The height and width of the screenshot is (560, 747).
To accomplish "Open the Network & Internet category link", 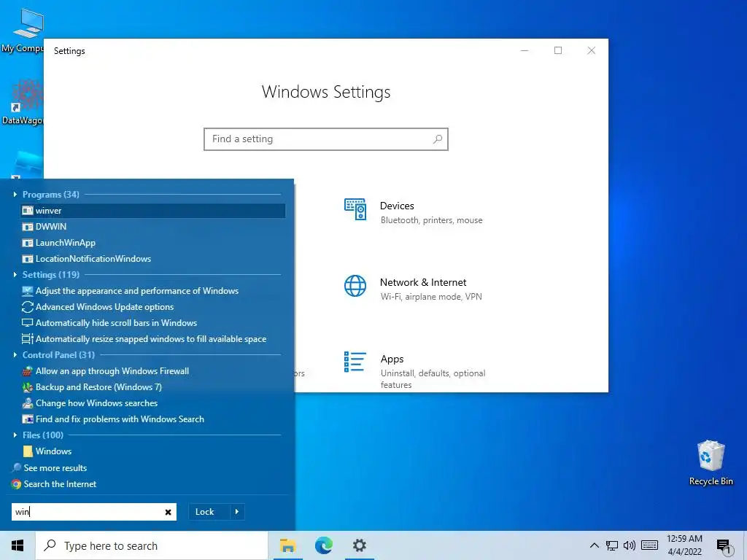I will tap(423, 282).
